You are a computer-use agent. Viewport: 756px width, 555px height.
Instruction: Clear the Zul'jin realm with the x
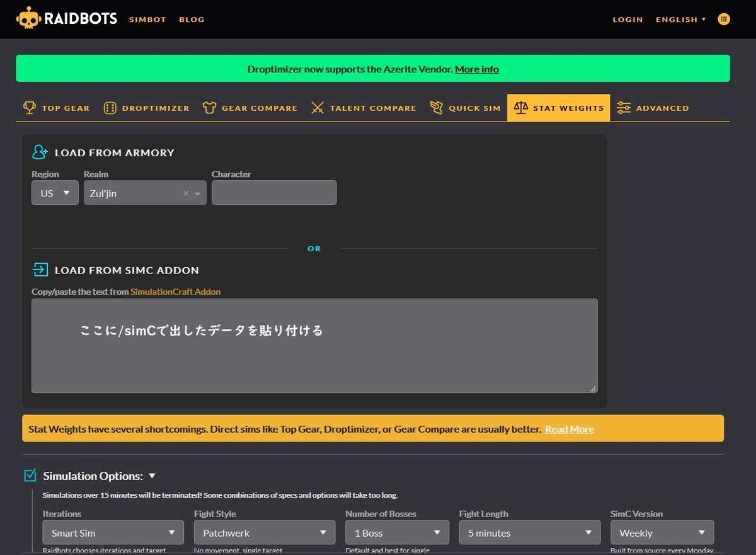click(186, 193)
